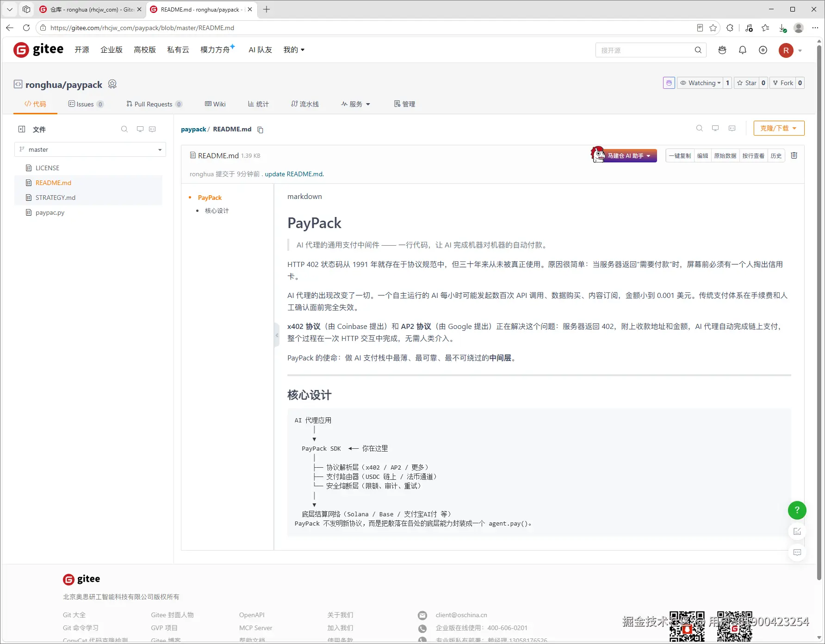The image size is (825, 644).
Task: Click the 编辑 button
Action: pyautogui.click(x=702, y=155)
